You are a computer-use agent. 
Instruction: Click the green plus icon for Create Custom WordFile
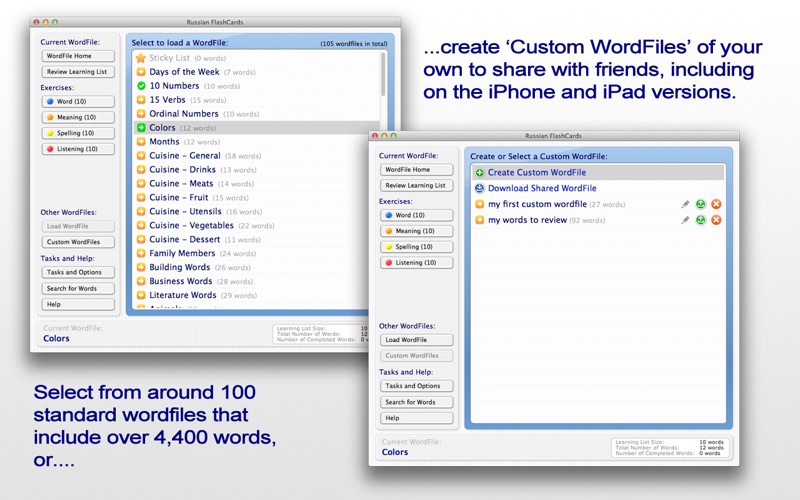480,172
